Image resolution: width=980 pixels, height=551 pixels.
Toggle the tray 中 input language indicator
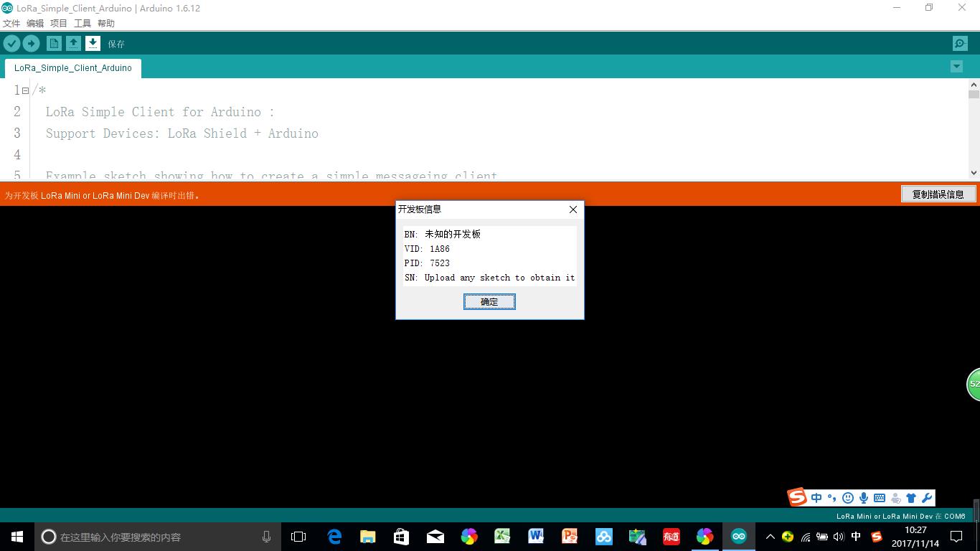pyautogui.click(x=856, y=537)
